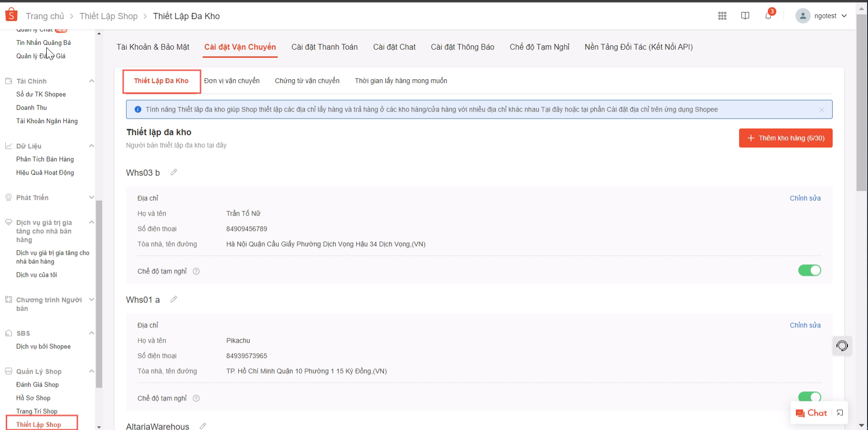Click the help icon beside first Chế độ tạm nghỉ
868x430 pixels.
click(x=196, y=272)
